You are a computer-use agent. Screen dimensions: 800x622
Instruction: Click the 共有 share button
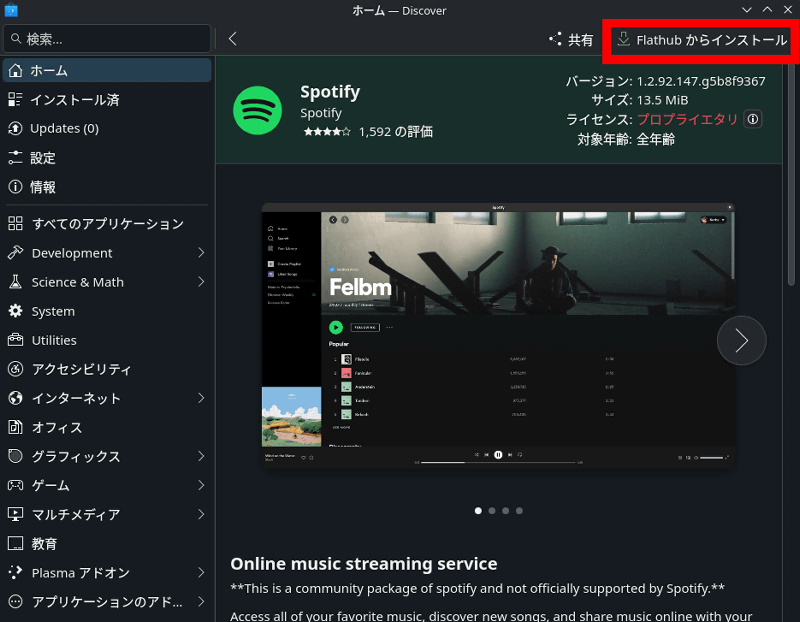(x=571, y=39)
